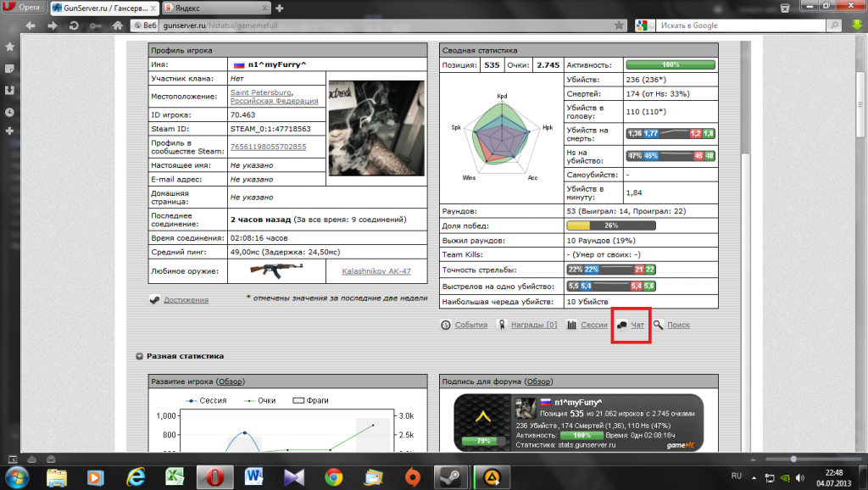Click the bookmark star in the address bar

click(x=620, y=25)
